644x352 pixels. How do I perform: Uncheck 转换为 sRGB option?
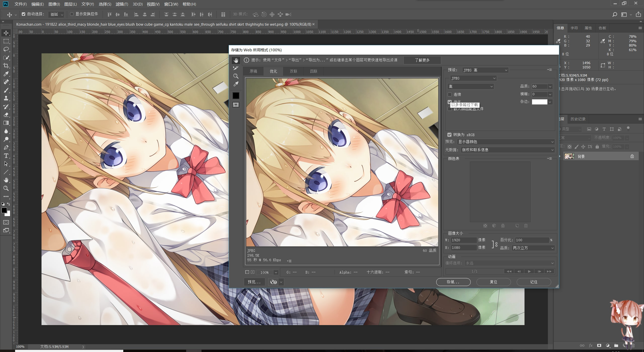pos(450,135)
